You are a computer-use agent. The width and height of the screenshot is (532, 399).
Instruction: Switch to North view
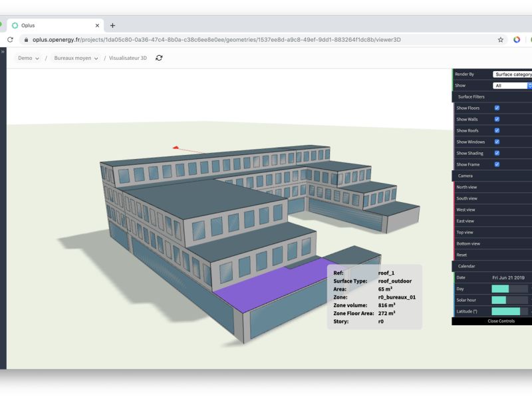[x=493, y=187]
